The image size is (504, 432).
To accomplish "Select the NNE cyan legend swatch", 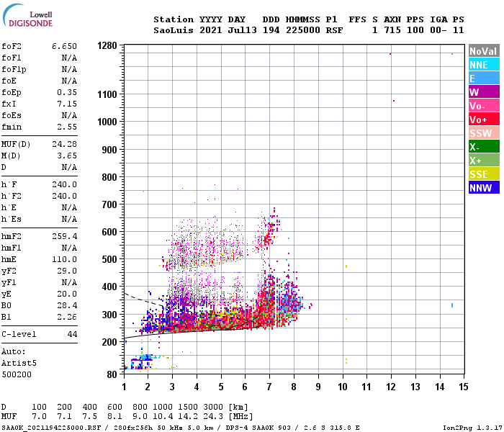I will (484, 65).
